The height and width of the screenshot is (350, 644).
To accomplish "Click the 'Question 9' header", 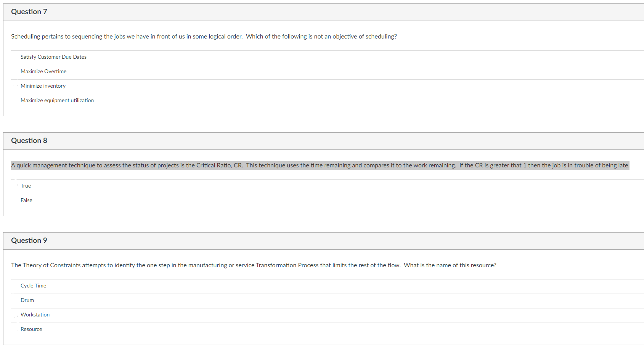I will tap(29, 240).
